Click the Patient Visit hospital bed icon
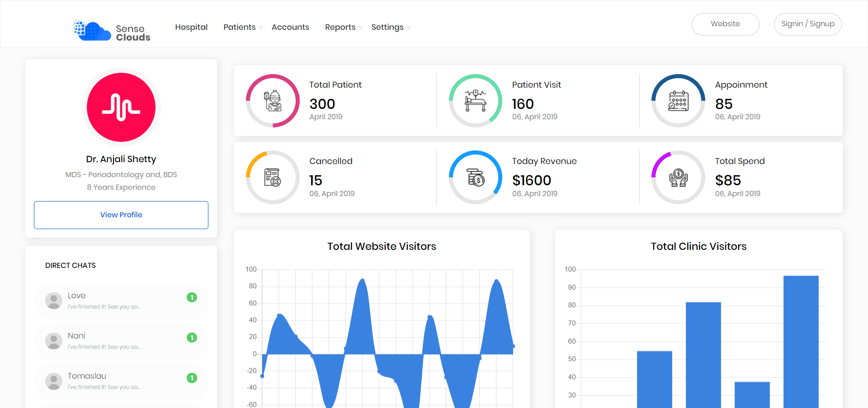Viewport: 868px width, 408px height. tap(476, 101)
